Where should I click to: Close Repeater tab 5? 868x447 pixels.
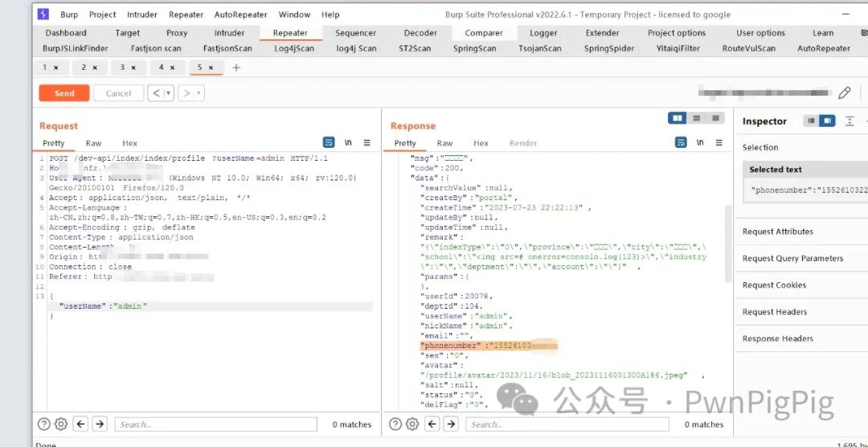pyautogui.click(x=211, y=68)
